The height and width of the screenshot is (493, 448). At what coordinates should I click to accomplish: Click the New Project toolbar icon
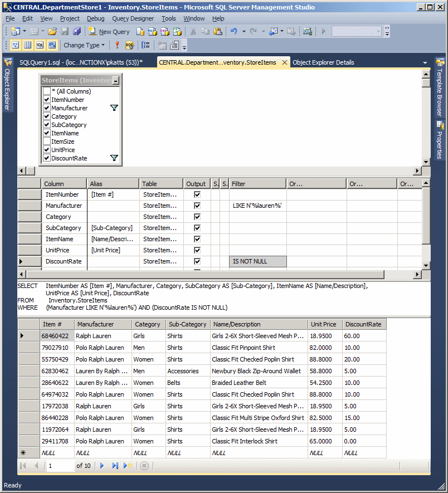coord(16,31)
